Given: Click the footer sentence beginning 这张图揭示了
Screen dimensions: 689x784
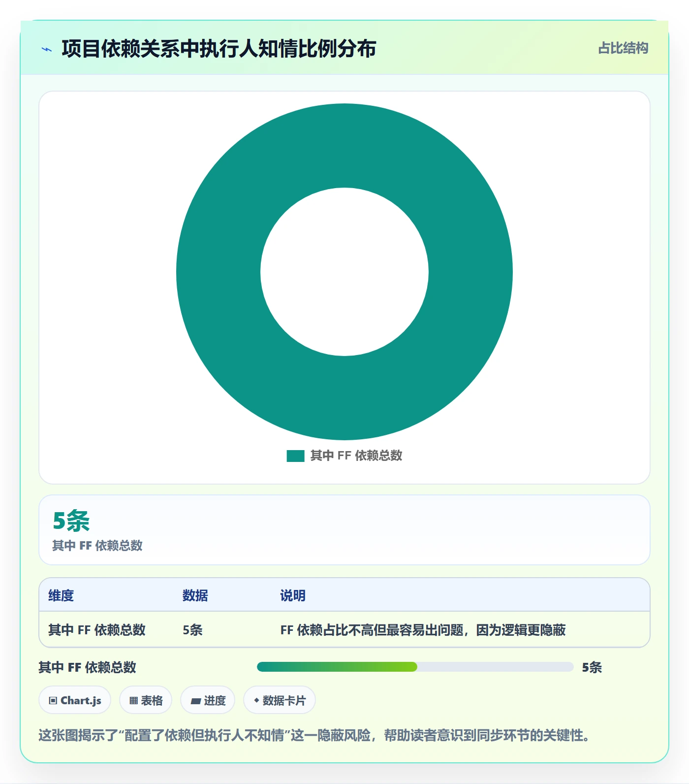Looking at the screenshot, I should tap(314, 736).
